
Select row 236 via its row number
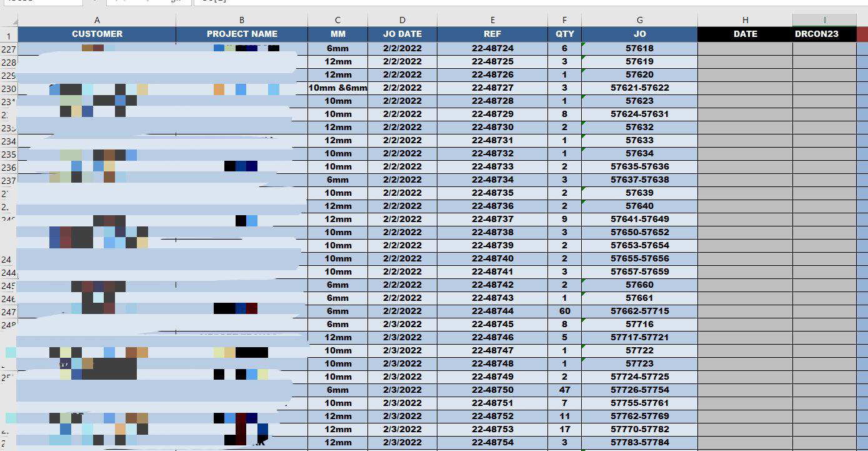click(9, 167)
